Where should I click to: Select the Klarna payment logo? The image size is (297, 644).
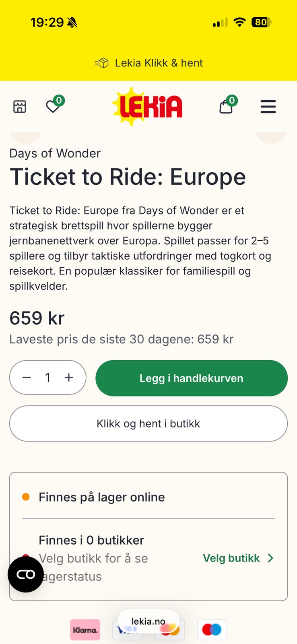tap(85, 630)
